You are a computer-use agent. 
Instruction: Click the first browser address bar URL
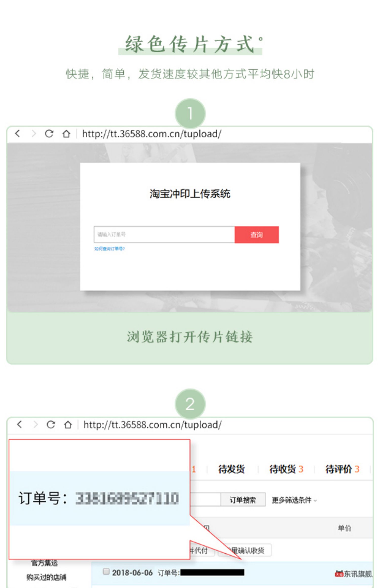(152, 134)
